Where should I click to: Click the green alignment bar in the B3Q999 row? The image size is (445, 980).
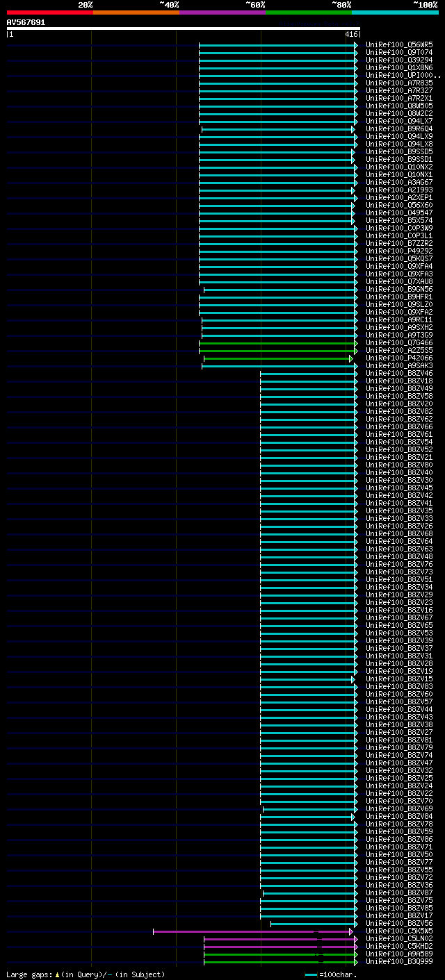coord(281,962)
